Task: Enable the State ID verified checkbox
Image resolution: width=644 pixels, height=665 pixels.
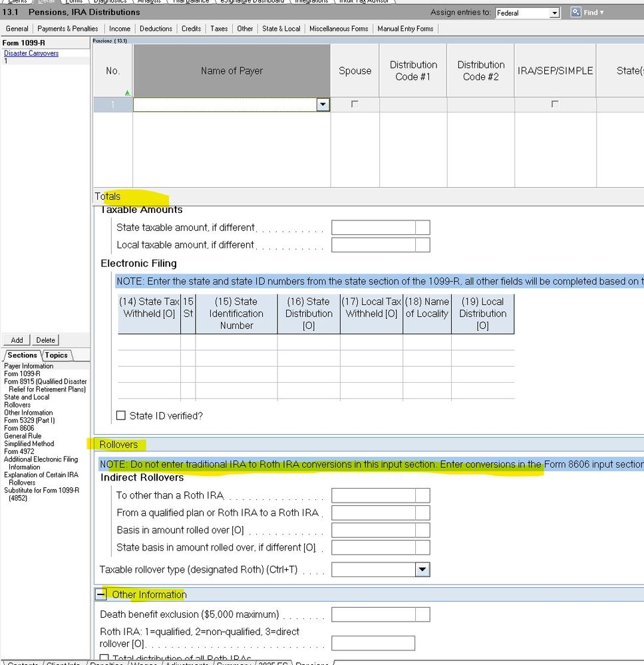Action: (121, 415)
